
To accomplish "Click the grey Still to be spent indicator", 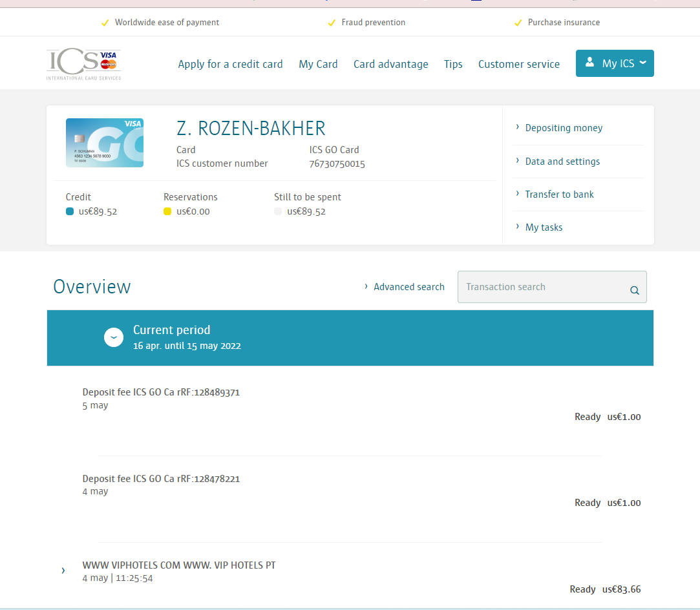I will click(278, 211).
